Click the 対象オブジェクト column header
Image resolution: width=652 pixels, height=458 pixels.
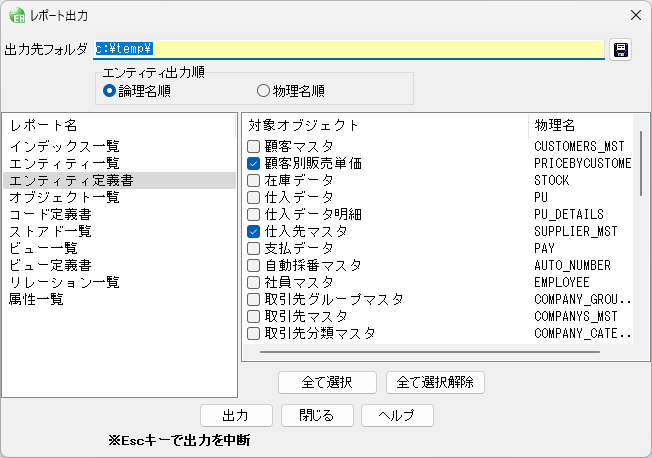pos(385,125)
